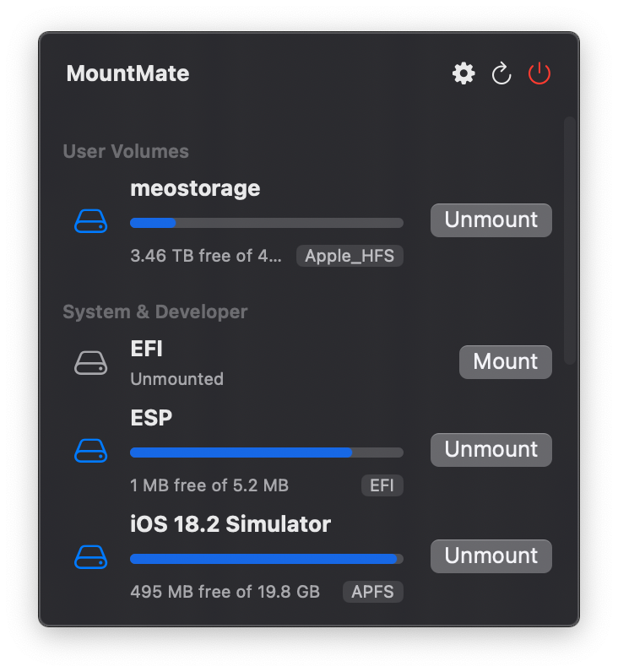The width and height of the screenshot is (618, 672).
Task: Click the EFI drive icon
Action: pos(90,363)
